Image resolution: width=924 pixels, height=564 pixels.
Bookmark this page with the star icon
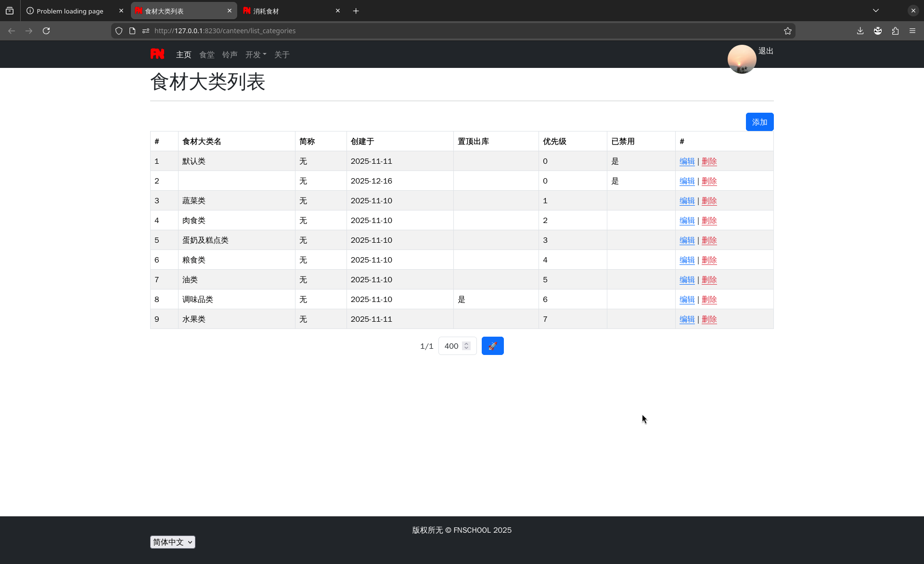788,31
